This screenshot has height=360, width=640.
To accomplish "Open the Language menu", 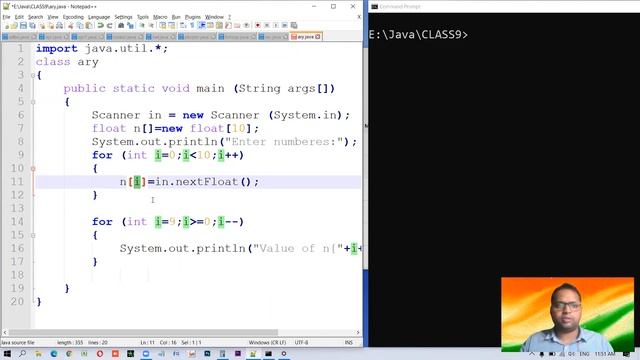I will point(99,17).
